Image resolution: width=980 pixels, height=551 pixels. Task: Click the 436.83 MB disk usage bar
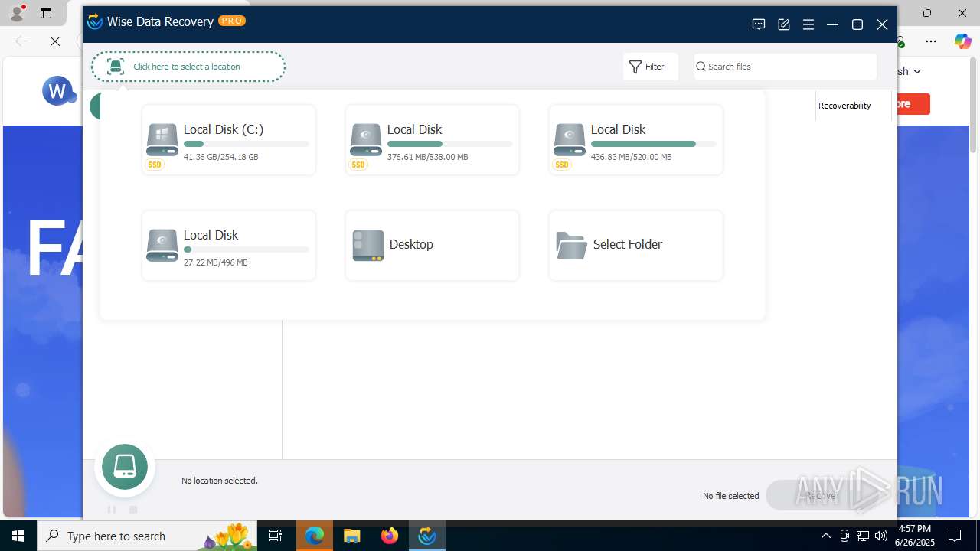[654, 144]
